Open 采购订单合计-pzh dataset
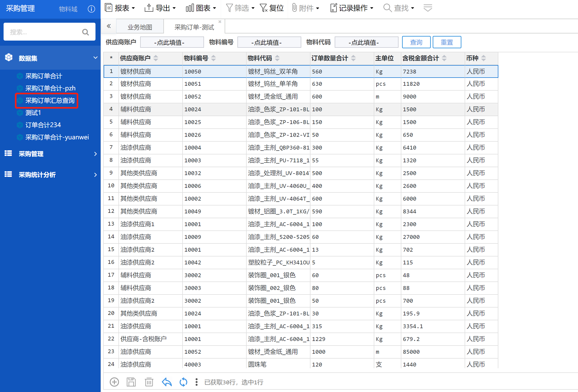This screenshot has width=578, height=392. [x=50, y=88]
